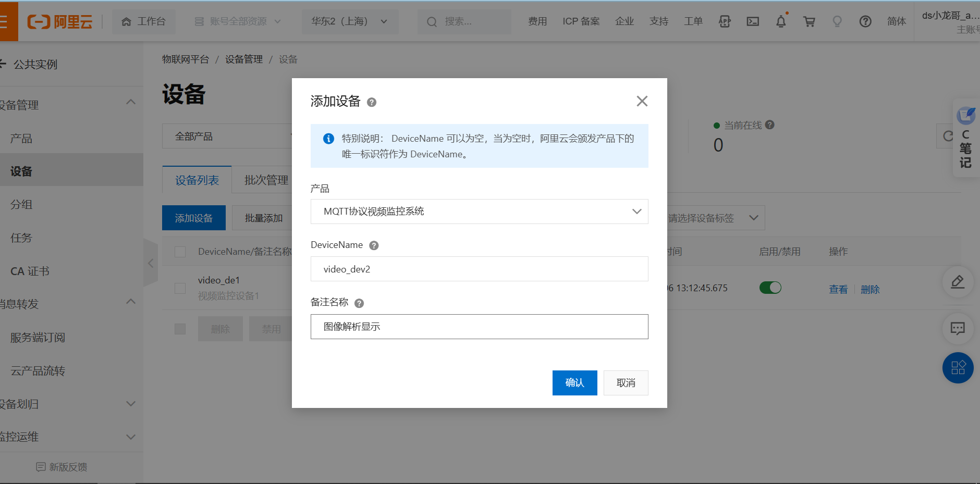This screenshot has height=484, width=980.
Task: Open help question mark in header
Action: (x=865, y=21)
